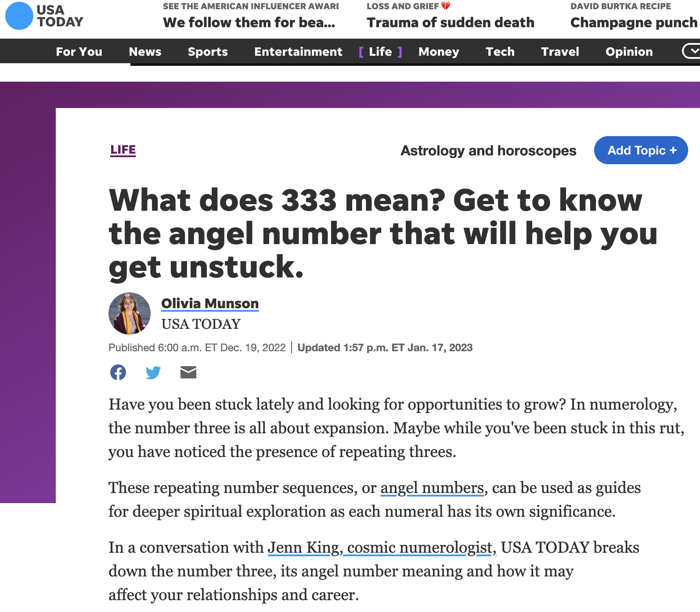Screen dimensions: 700x612
Task: Open the Travel section
Action: [560, 52]
